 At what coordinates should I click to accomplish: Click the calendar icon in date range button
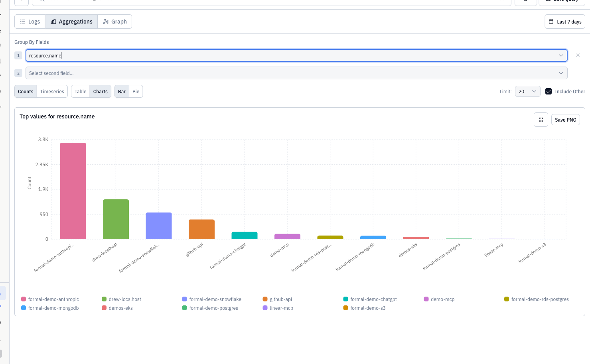point(551,22)
